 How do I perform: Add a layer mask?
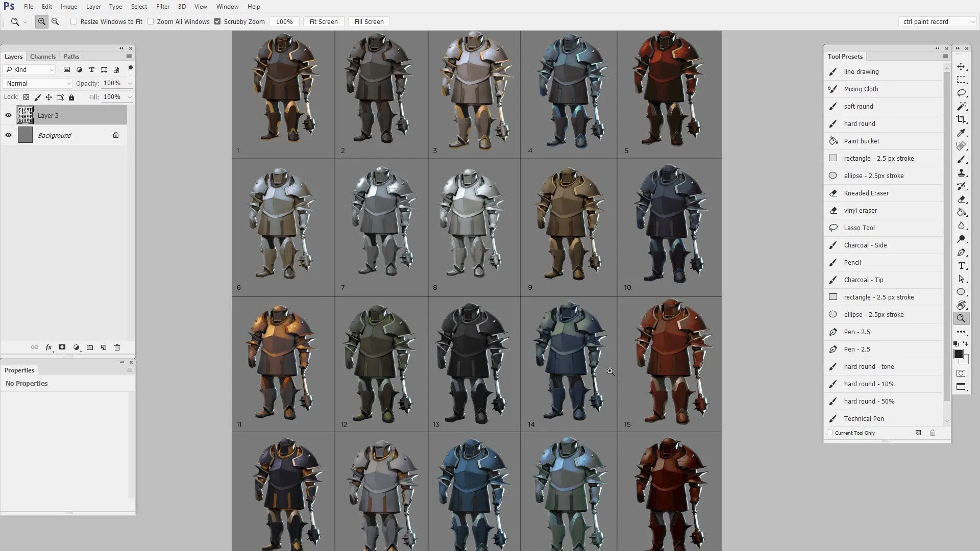[62, 347]
